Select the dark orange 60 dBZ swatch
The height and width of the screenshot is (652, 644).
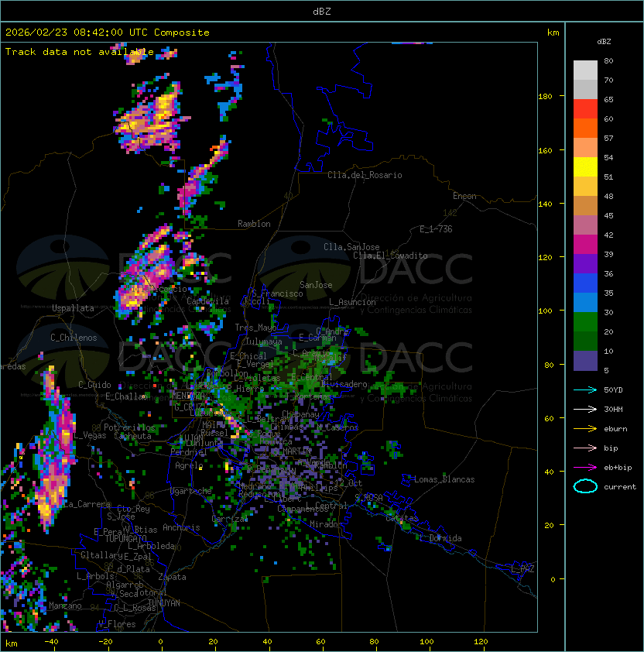pos(585,128)
